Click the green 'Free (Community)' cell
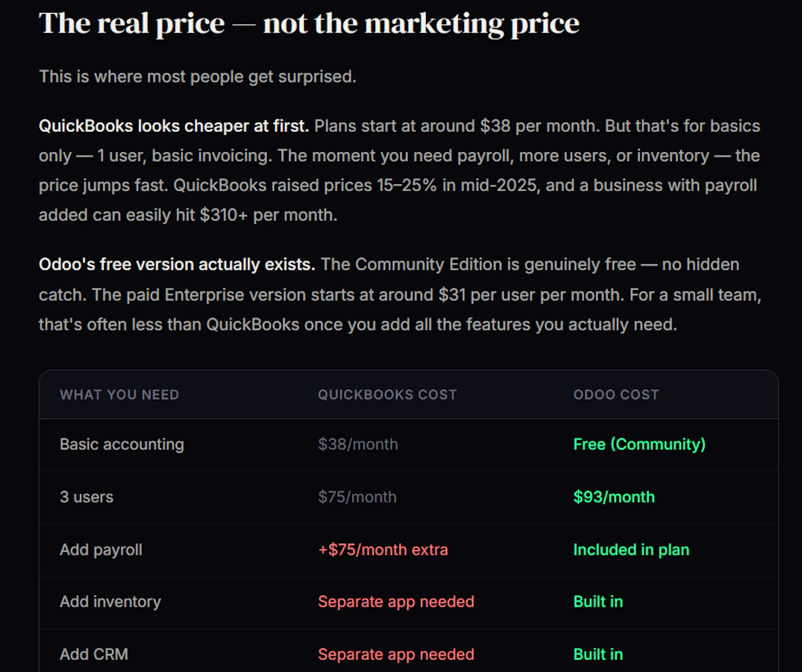This screenshot has width=802, height=672. (x=639, y=444)
